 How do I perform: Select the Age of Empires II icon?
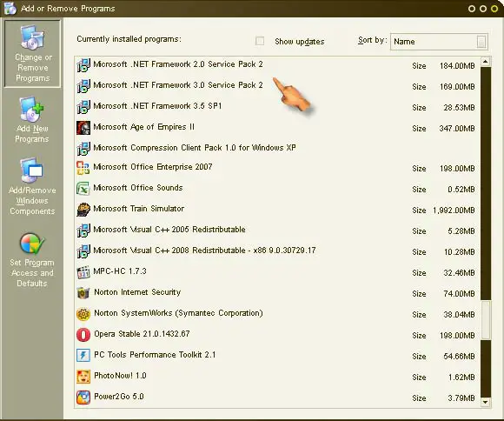click(x=83, y=128)
